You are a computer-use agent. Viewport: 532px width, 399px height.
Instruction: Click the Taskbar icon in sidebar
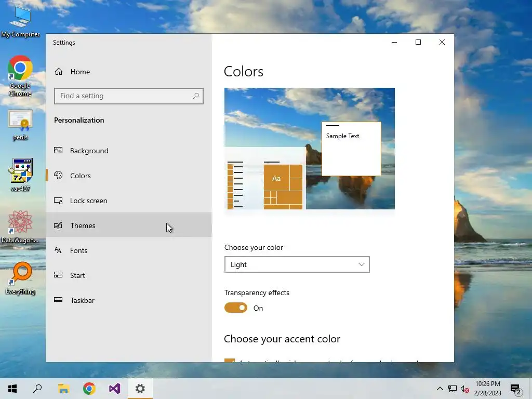click(x=58, y=300)
